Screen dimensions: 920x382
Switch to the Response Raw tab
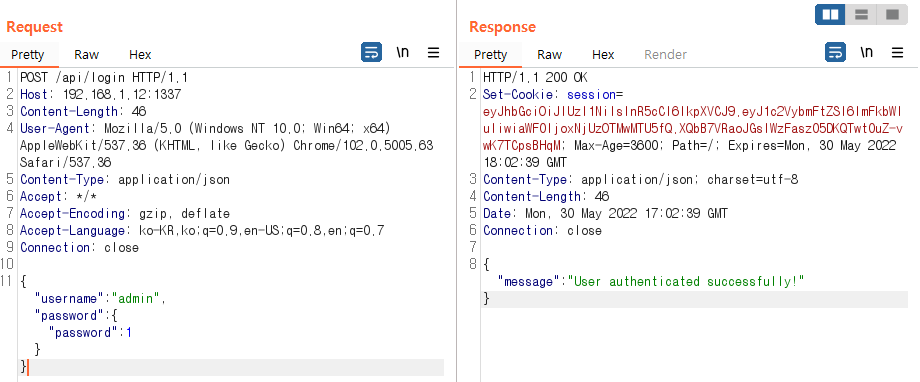pyautogui.click(x=549, y=55)
